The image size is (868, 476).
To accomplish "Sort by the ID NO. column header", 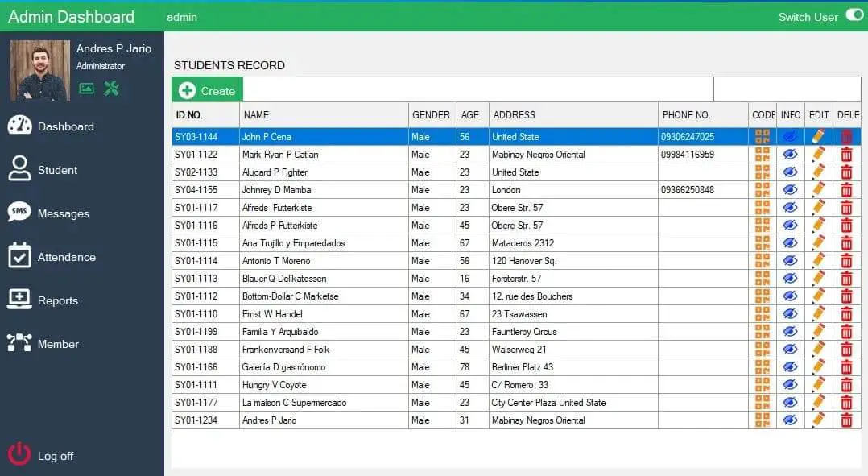I will [x=189, y=115].
